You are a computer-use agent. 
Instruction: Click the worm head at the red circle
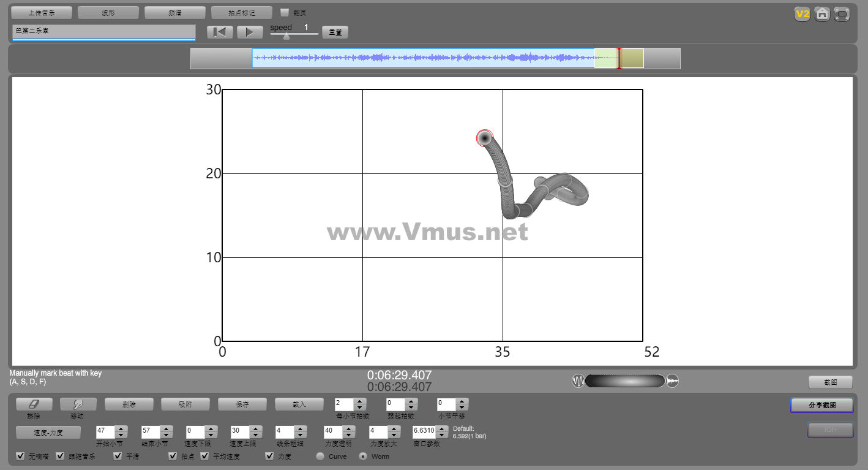tap(485, 138)
